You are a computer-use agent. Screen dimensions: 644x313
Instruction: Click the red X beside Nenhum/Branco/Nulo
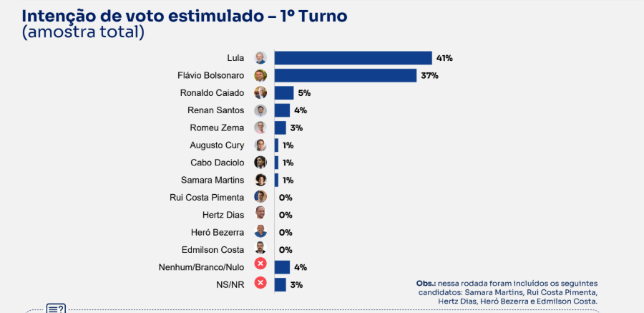(x=260, y=264)
